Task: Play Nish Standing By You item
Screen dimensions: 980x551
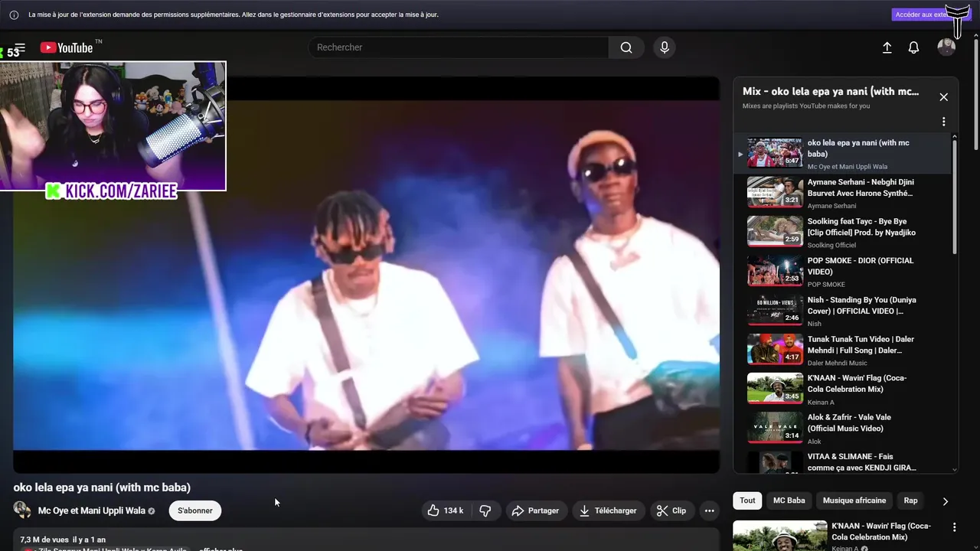Action: [842, 311]
